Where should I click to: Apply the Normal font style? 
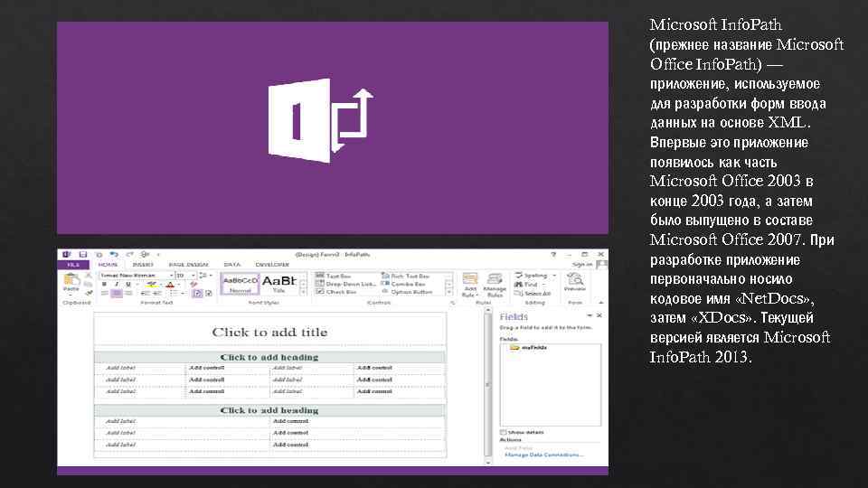pos(240,284)
